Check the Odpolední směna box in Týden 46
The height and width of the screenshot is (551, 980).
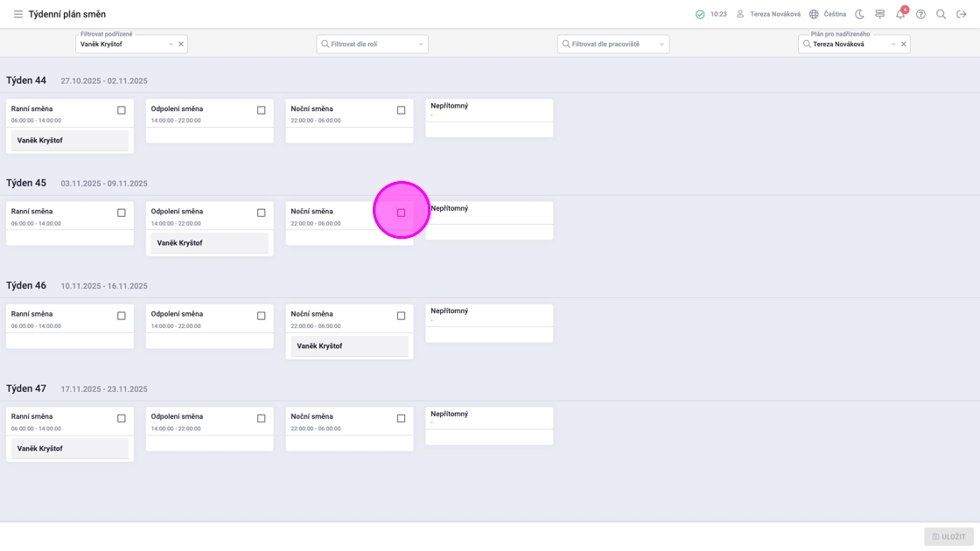[x=261, y=316]
